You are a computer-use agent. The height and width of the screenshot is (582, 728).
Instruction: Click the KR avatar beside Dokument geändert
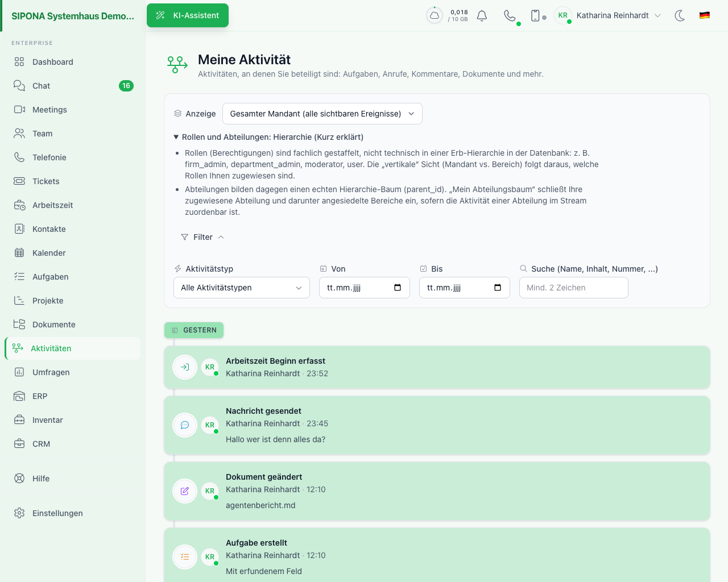pyautogui.click(x=210, y=491)
